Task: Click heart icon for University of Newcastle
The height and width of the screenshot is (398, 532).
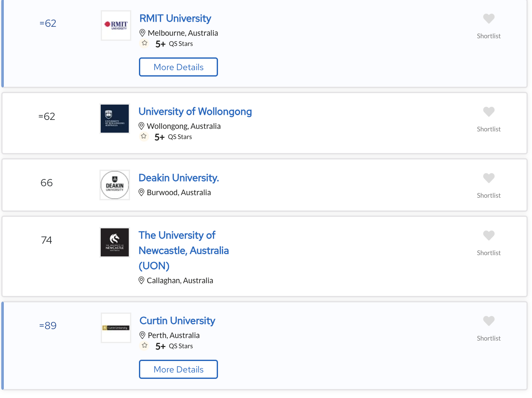Action: (x=489, y=236)
